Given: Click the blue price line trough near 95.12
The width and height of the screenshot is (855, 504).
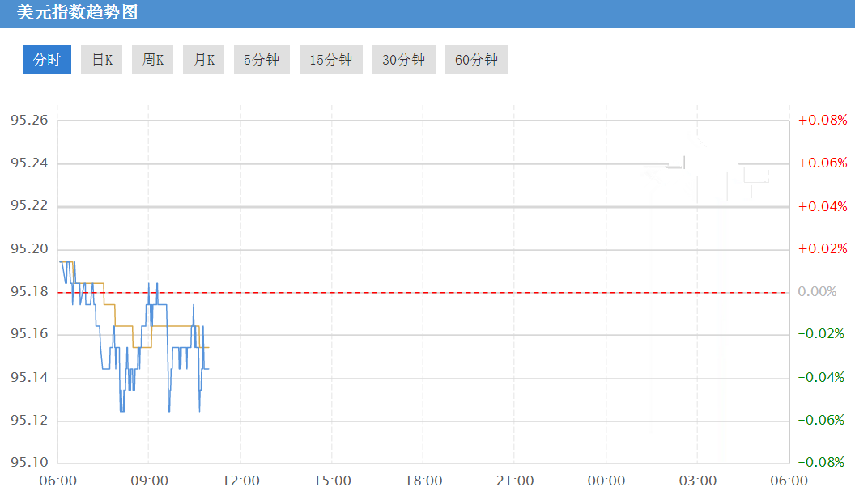Looking at the screenshot, I should click(x=122, y=409).
